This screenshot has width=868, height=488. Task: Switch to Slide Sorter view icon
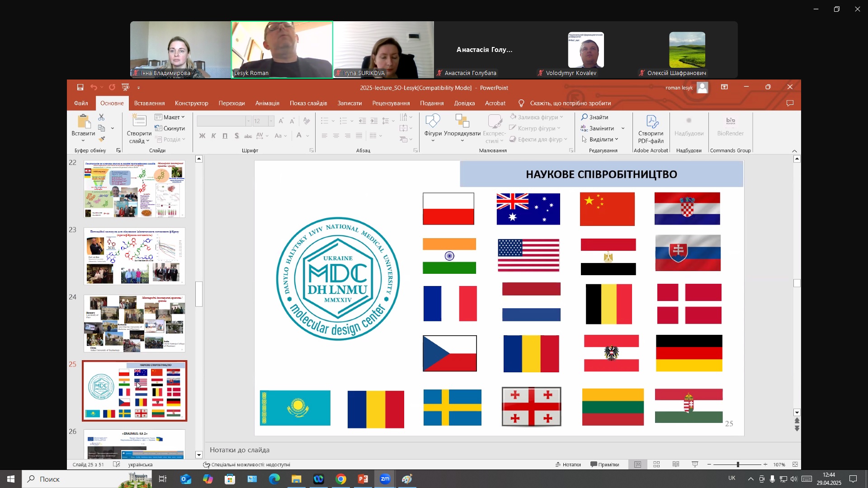click(x=656, y=465)
